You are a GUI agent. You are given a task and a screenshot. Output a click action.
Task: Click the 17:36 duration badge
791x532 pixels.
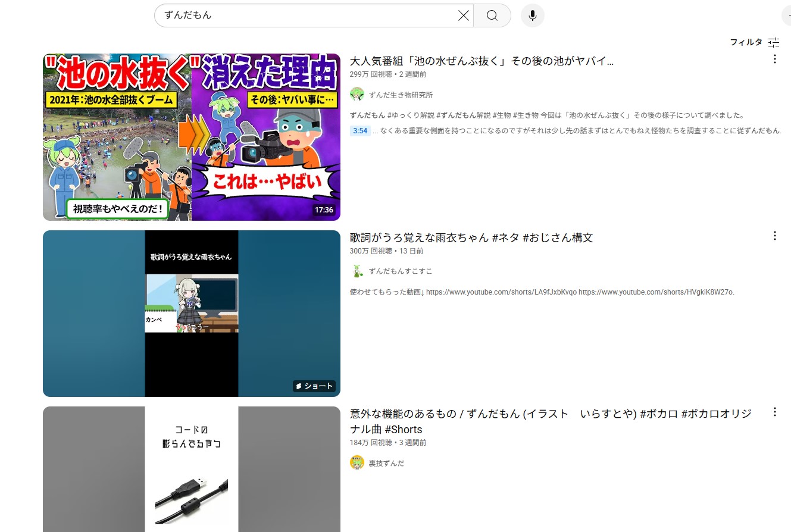(x=324, y=210)
